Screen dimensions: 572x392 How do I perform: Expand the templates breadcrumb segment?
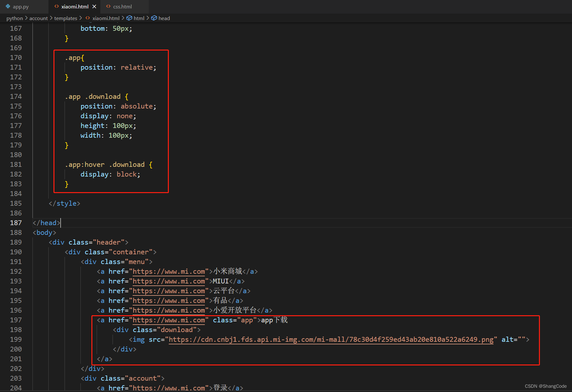click(65, 18)
